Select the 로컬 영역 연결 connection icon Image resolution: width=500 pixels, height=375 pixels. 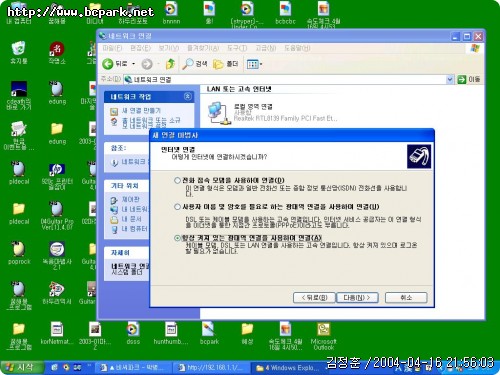coord(219,113)
